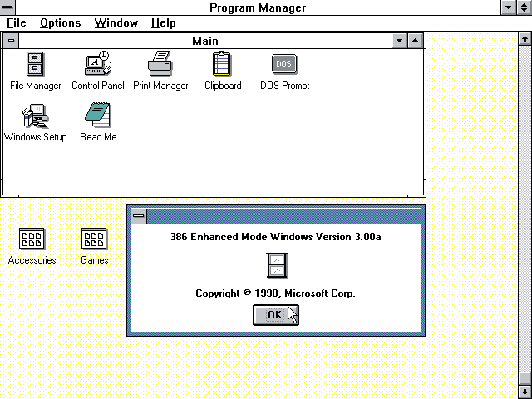
Task: Open the Main window control menu box
Action: click(11, 41)
